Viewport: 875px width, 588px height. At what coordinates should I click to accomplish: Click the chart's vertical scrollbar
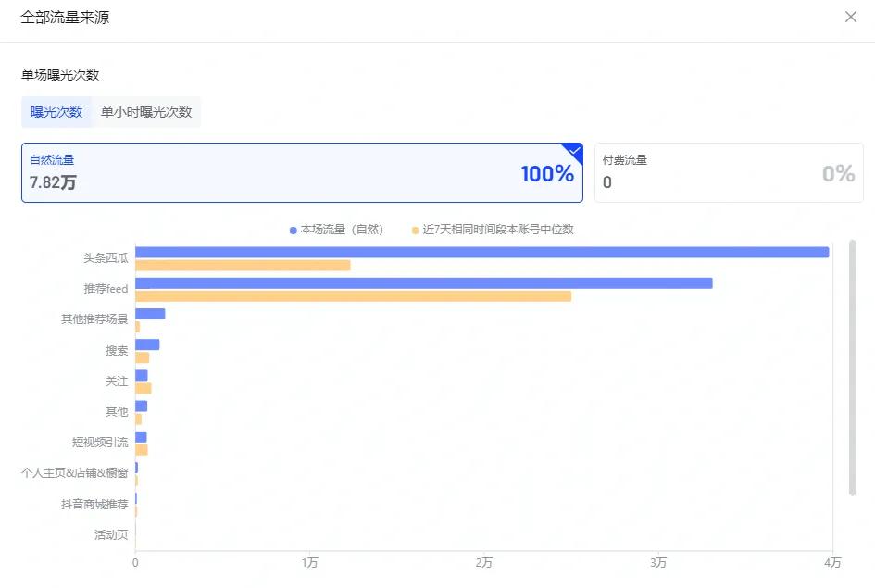click(853, 370)
